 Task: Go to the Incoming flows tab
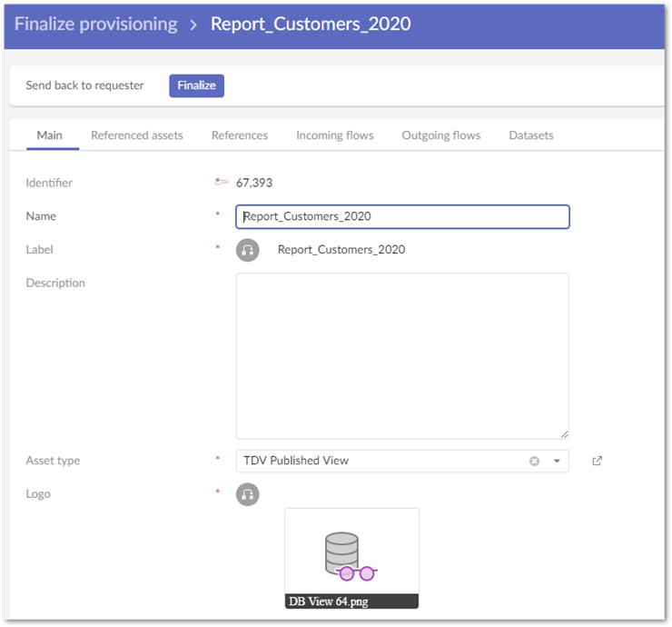pos(334,135)
